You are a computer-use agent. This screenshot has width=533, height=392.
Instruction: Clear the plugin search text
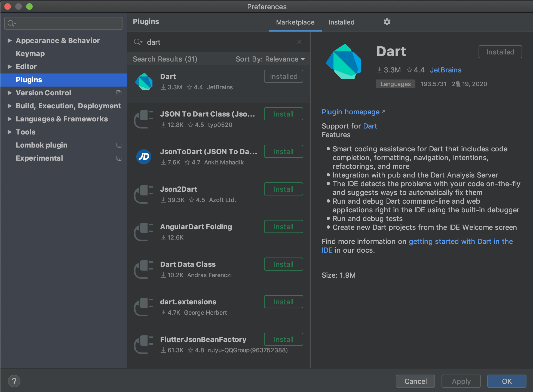(299, 42)
